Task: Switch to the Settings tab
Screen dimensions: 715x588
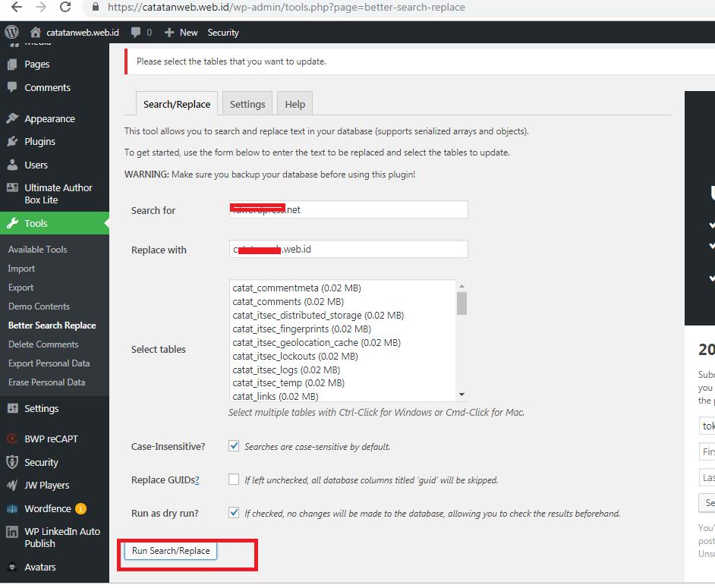Action: pyautogui.click(x=247, y=105)
